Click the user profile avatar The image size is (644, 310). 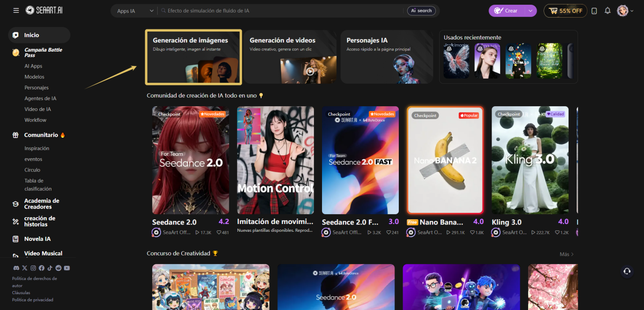[623, 11]
